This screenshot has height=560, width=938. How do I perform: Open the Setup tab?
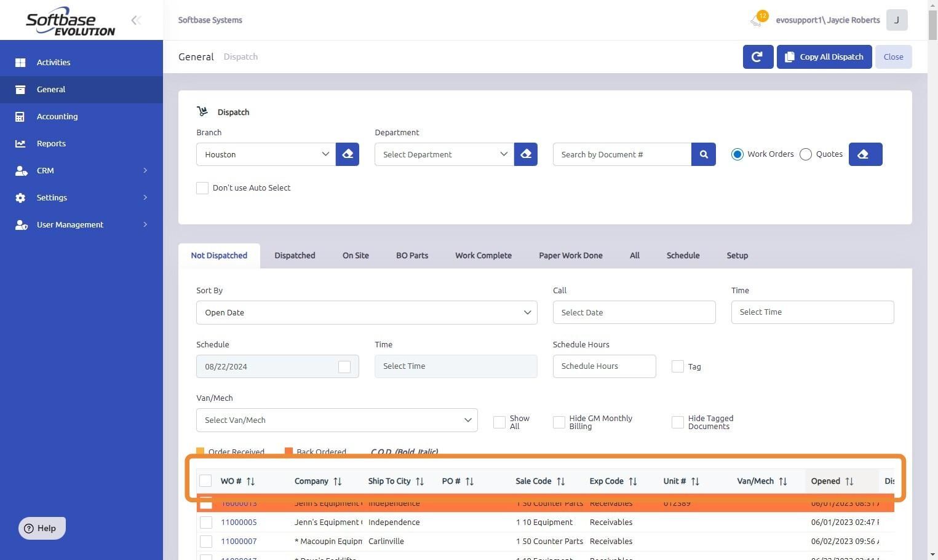pyautogui.click(x=737, y=256)
